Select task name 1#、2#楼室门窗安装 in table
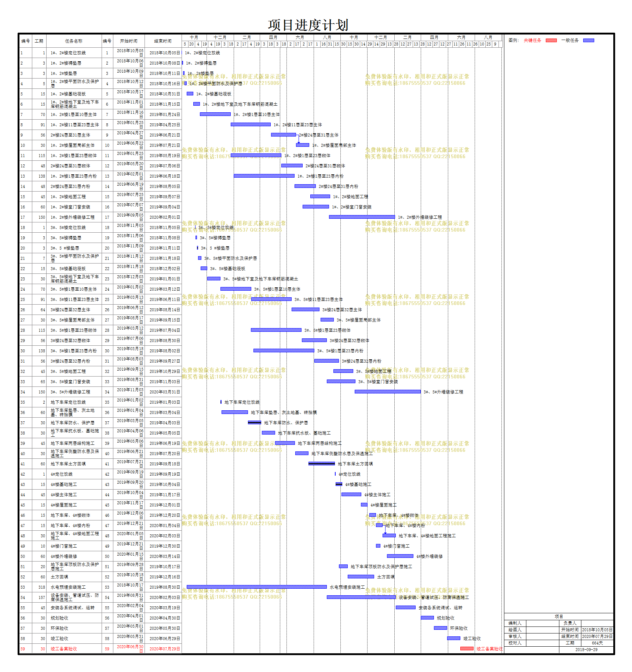 [x=70, y=207]
